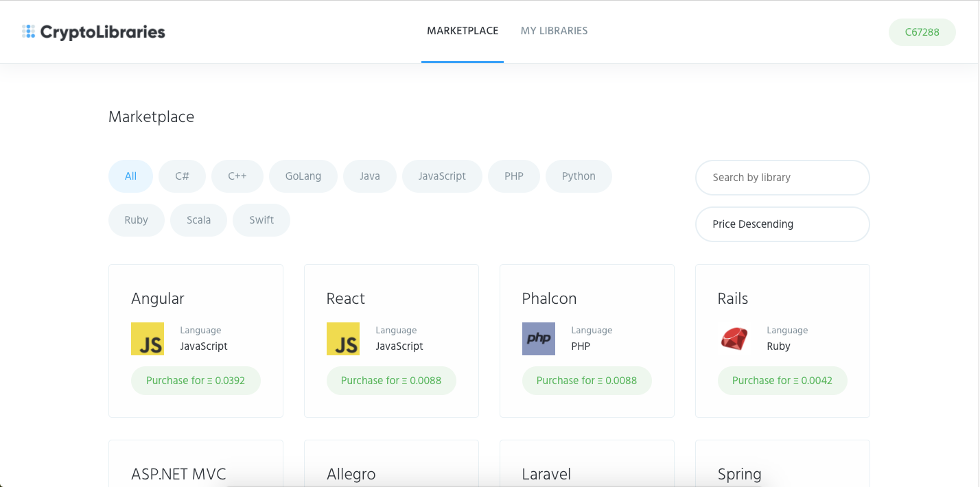
Task: Toggle the Swift language filter
Action: (x=261, y=219)
